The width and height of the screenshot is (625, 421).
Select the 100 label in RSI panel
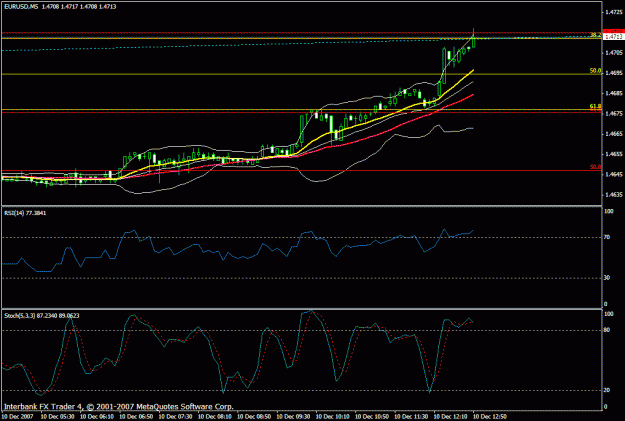pyautogui.click(x=609, y=211)
